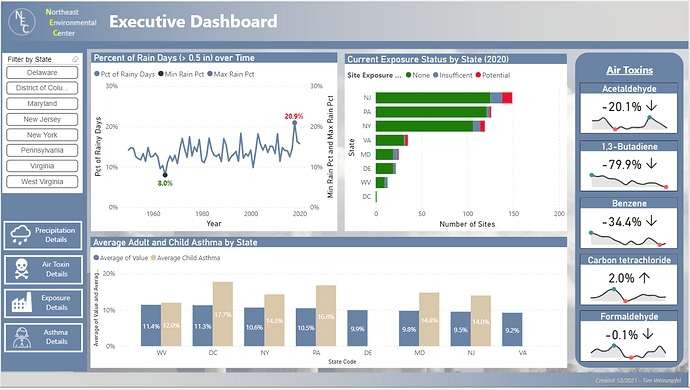690x390 pixels.
Task: Click the 8.0% min rain data point
Action: click(165, 175)
